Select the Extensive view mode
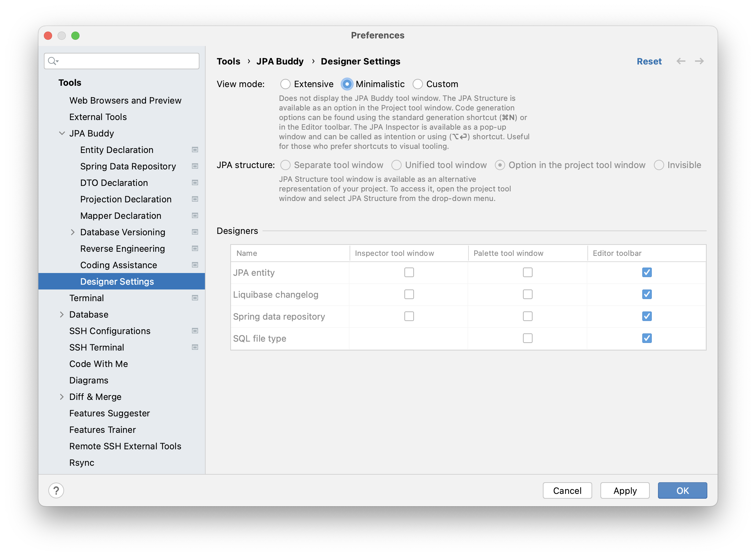 (x=286, y=84)
